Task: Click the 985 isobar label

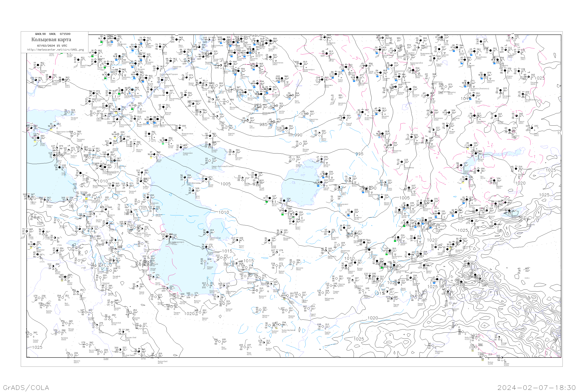Action: click(x=263, y=124)
